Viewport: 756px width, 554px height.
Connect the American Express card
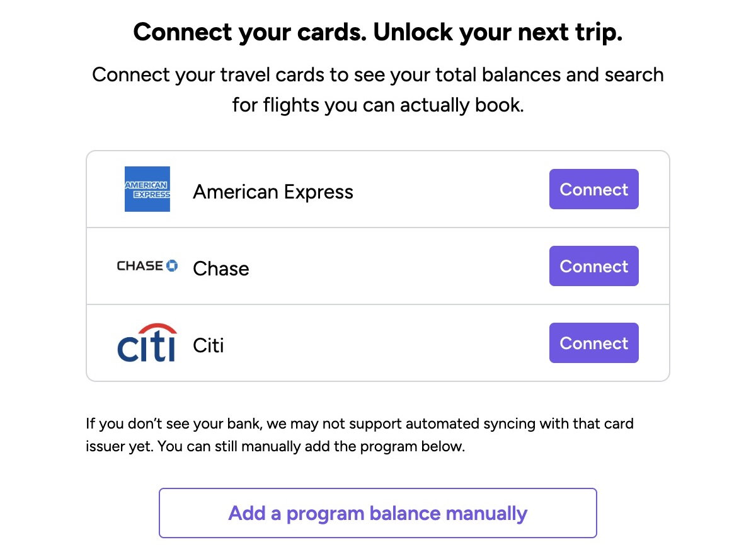(x=593, y=189)
